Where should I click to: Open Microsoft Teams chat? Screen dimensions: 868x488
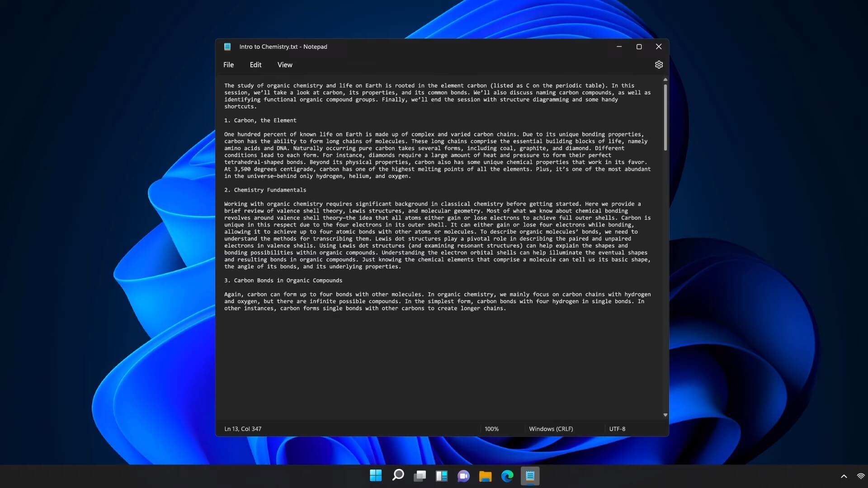(x=463, y=476)
